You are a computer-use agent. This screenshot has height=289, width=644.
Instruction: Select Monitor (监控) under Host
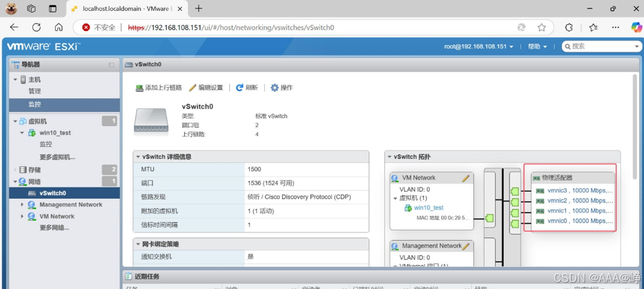coord(35,105)
